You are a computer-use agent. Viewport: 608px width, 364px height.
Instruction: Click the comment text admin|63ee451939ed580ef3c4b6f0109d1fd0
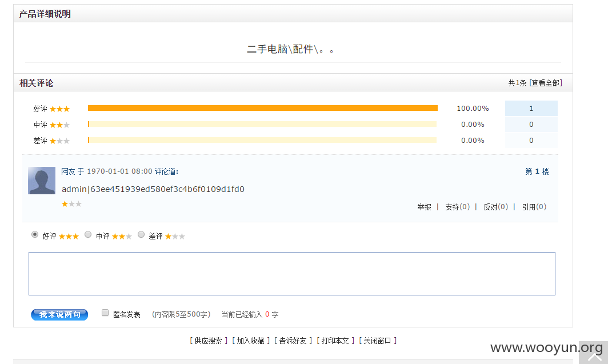pyautogui.click(x=153, y=189)
